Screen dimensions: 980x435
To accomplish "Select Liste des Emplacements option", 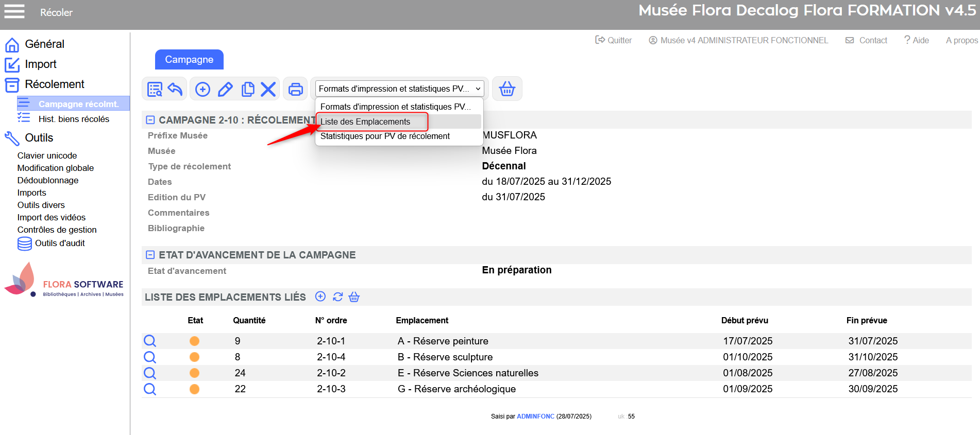I will click(365, 121).
